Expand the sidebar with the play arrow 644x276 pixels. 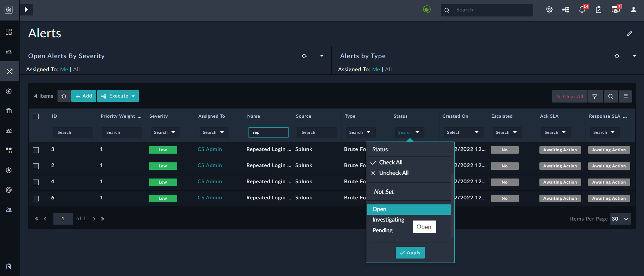click(x=26, y=9)
